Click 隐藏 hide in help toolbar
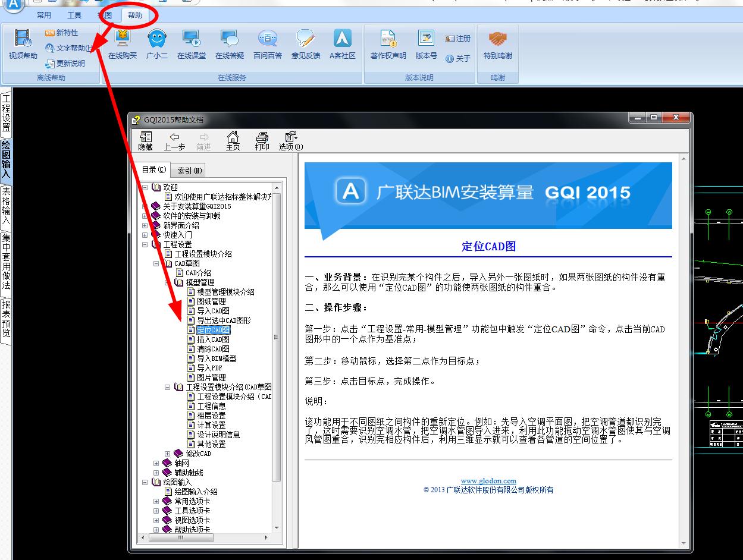 145,141
